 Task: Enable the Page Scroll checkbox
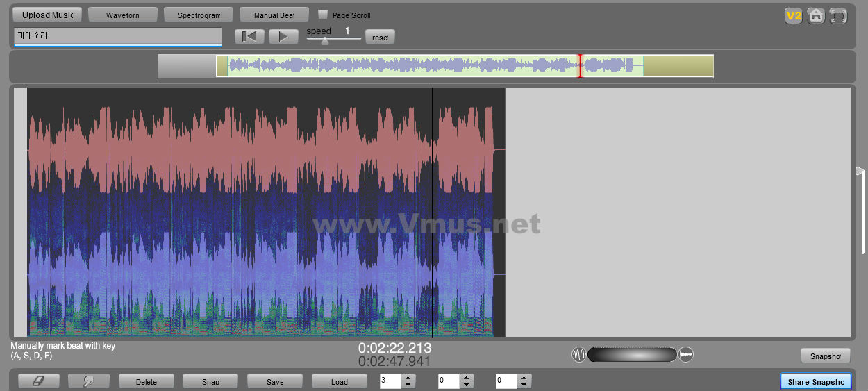coord(323,15)
